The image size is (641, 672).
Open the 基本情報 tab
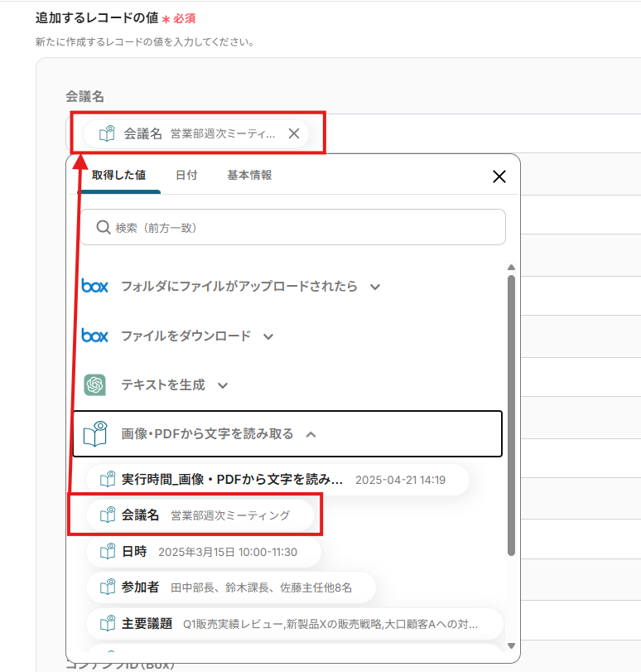(249, 176)
